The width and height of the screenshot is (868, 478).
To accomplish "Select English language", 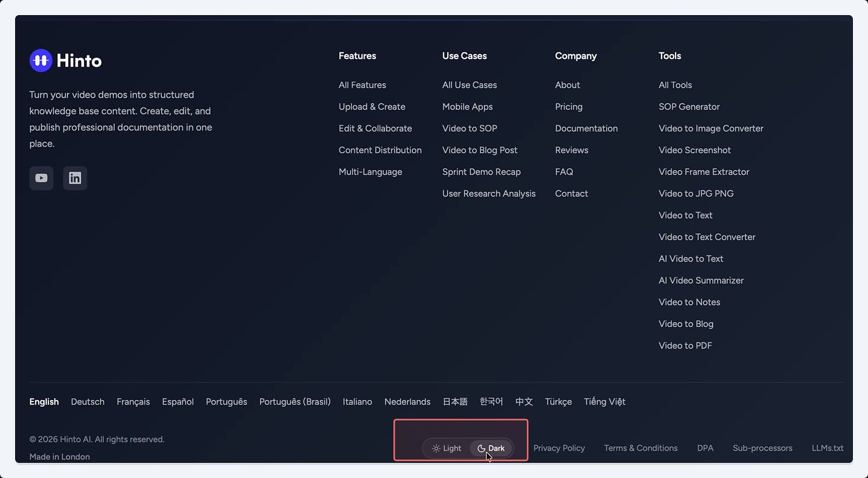I will coord(44,402).
